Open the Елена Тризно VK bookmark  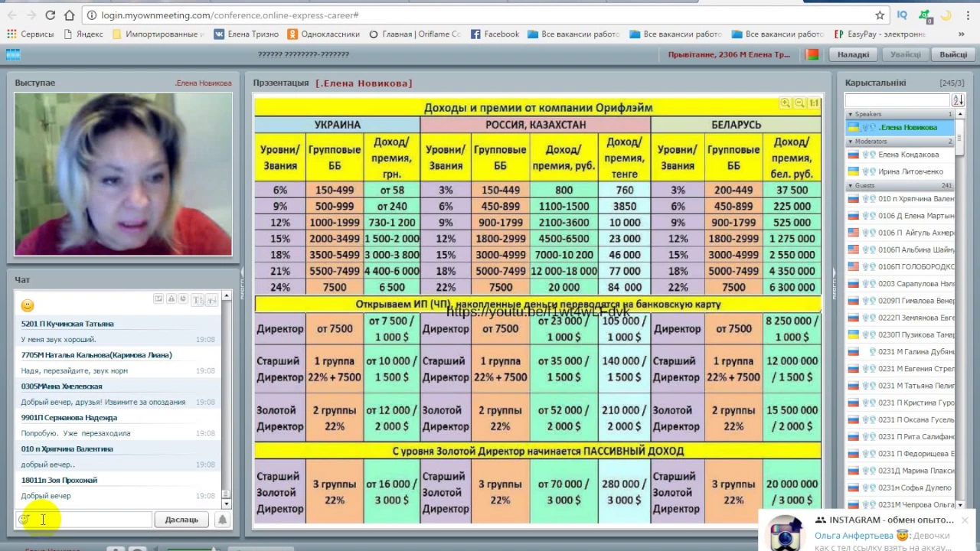coord(246,34)
